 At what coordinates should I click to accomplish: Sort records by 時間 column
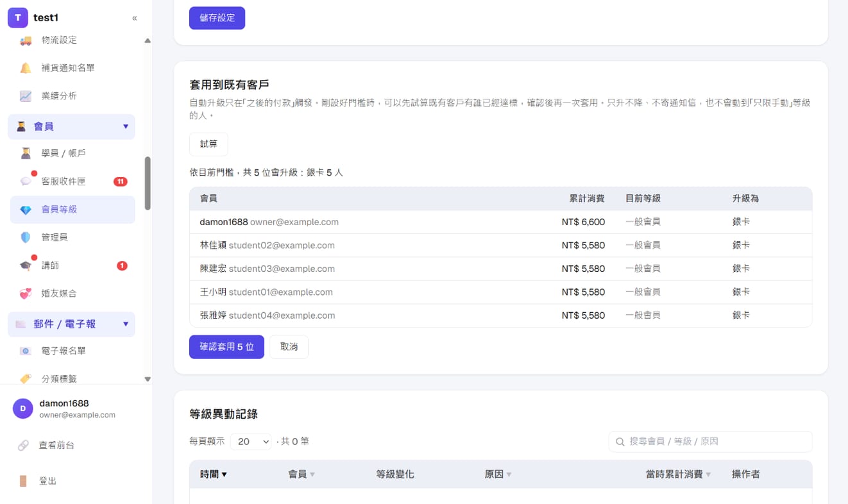point(214,475)
